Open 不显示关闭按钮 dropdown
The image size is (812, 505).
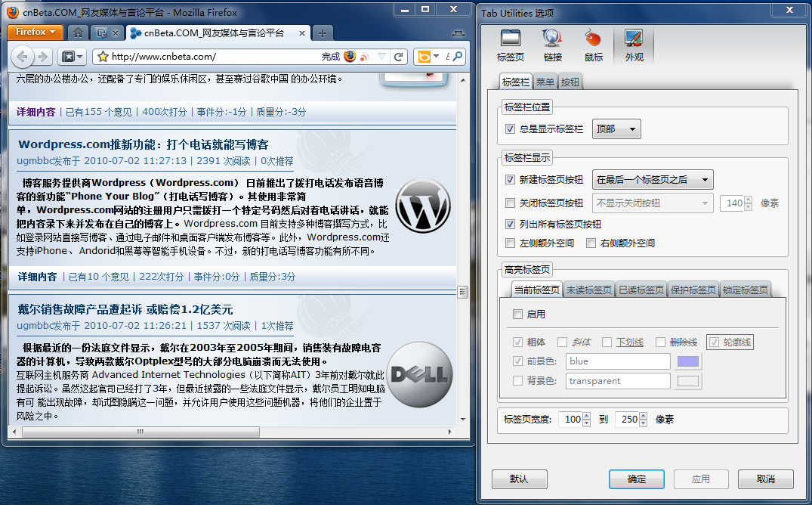pyautogui.click(x=653, y=203)
